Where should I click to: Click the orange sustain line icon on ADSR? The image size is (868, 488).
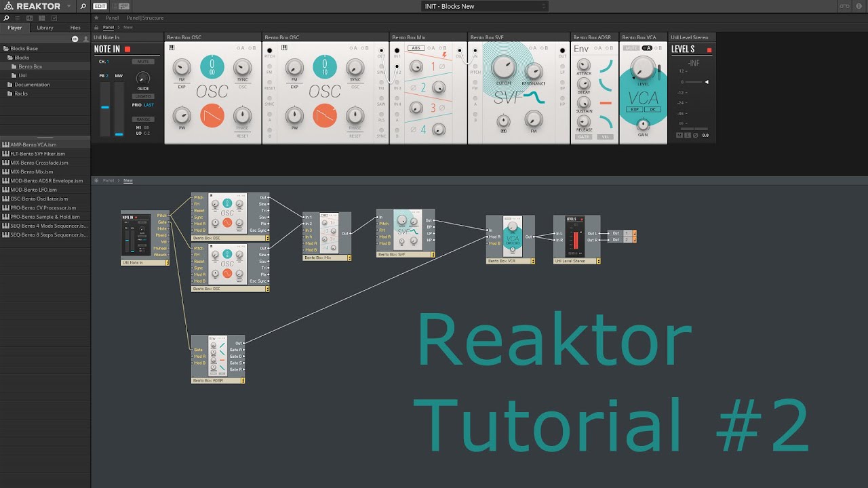[x=606, y=103]
